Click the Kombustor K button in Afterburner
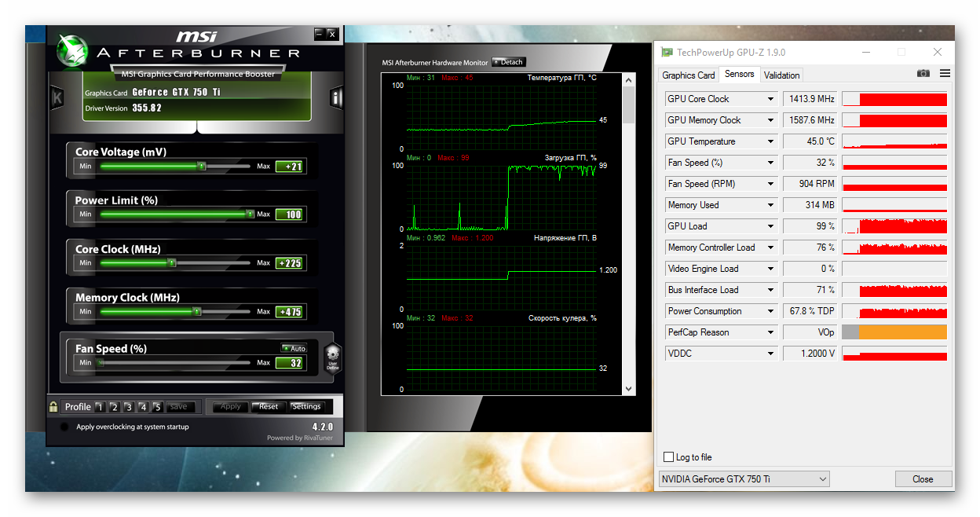Image resolution: width=980 pixels, height=517 pixels. (x=57, y=98)
